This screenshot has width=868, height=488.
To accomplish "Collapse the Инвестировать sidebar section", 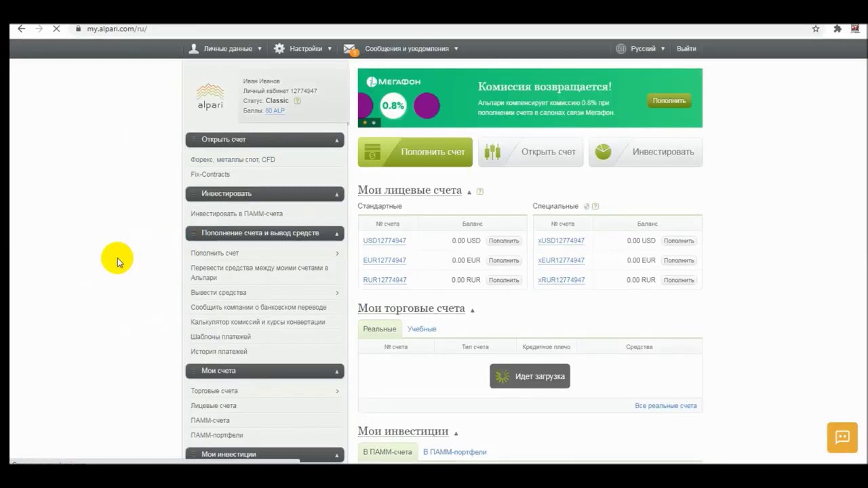I will (x=336, y=195).
